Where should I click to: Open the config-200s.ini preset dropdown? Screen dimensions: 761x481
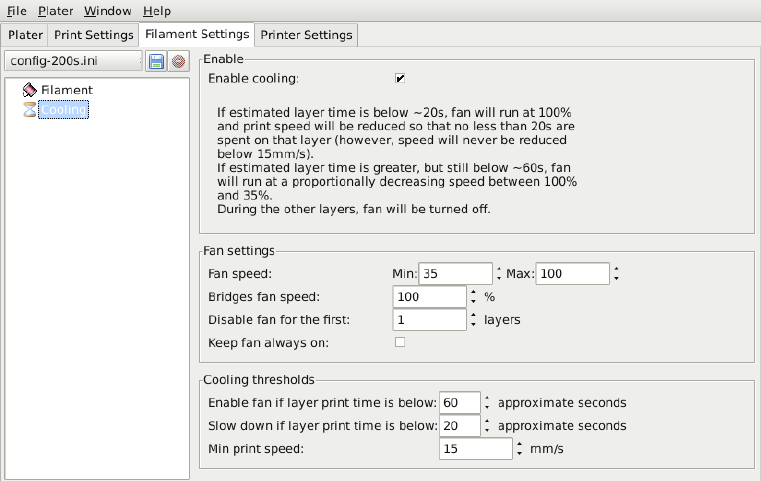click(x=73, y=62)
